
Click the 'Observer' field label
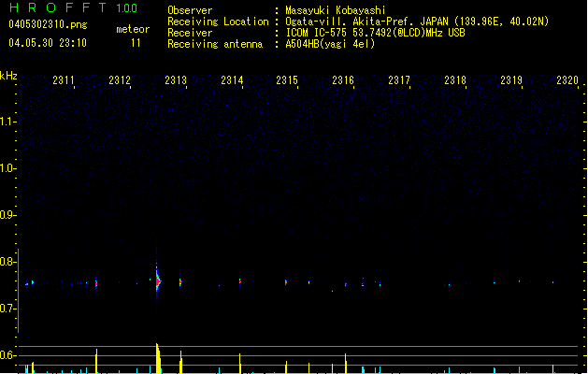point(190,10)
